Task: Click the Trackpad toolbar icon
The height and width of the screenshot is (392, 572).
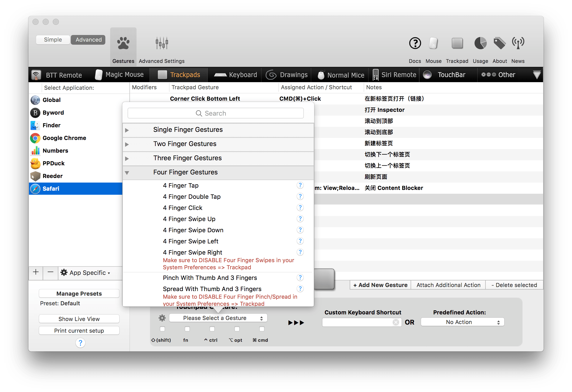Action: tap(457, 43)
